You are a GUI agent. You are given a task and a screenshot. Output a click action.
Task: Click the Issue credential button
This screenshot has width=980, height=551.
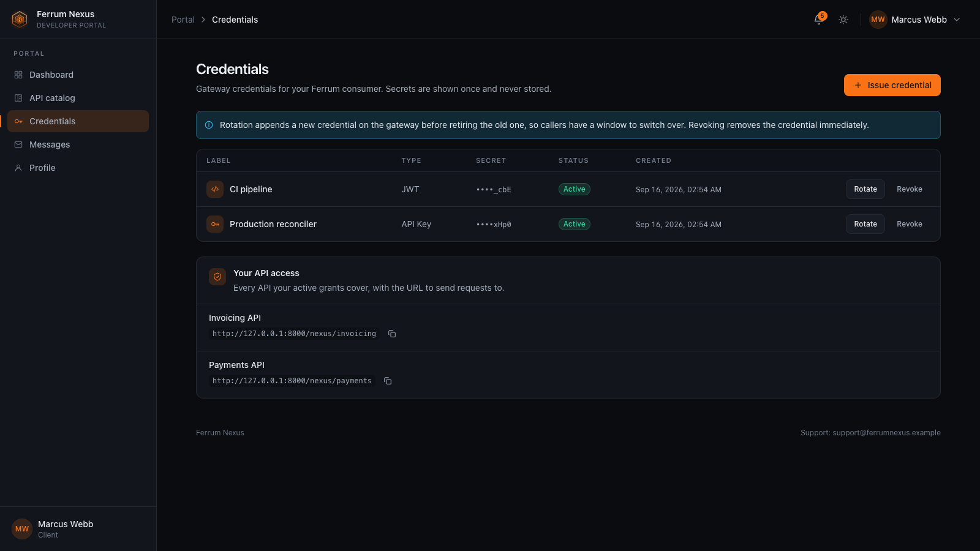tap(892, 85)
